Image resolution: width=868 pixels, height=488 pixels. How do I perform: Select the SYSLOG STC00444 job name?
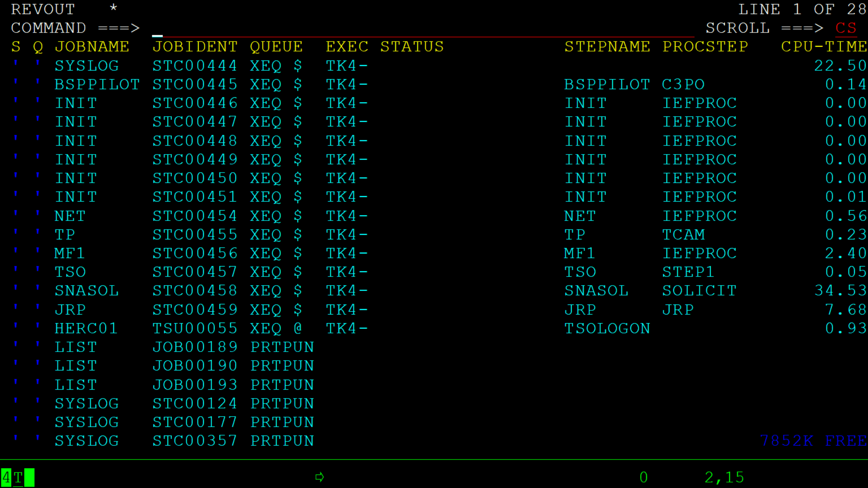[87, 66]
